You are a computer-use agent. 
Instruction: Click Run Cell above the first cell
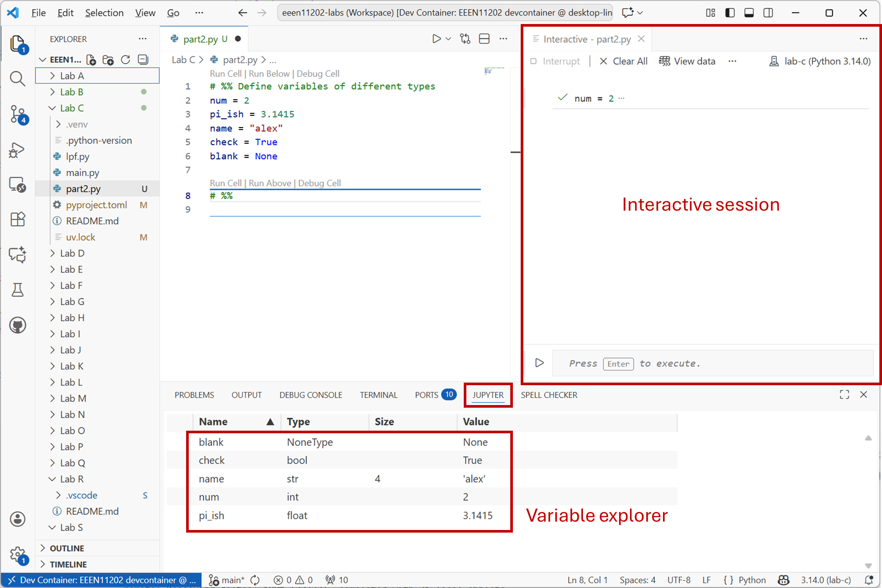coord(225,74)
